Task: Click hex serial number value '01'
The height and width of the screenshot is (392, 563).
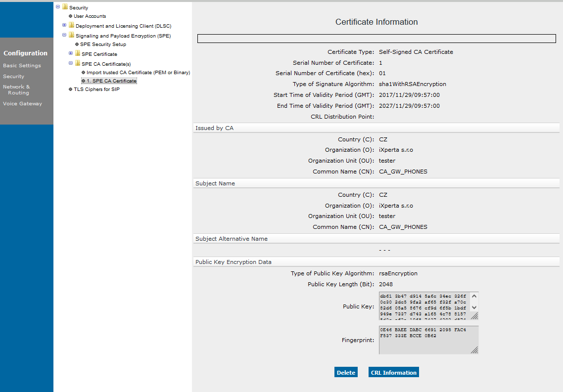Action: click(x=382, y=73)
